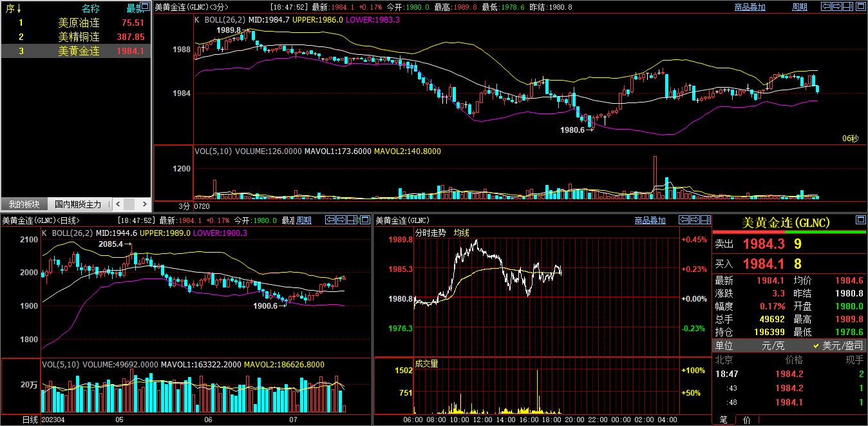Switch to 我的板块 tab
The image size is (868, 426).
(24, 204)
